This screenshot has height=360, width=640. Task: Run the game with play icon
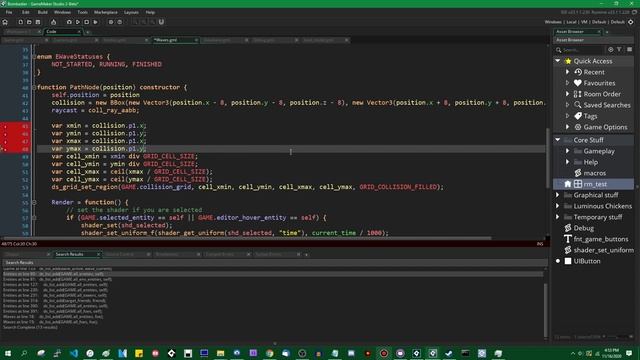[78, 22]
